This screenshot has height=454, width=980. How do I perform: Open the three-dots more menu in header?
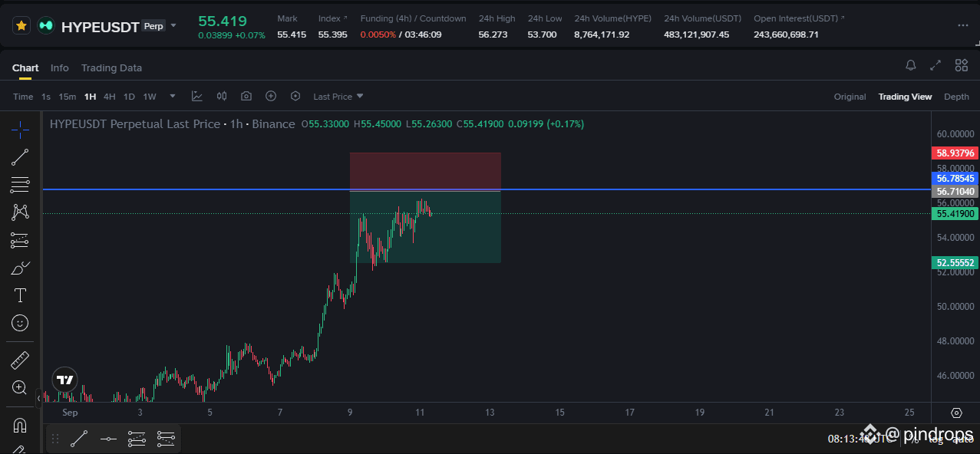[x=963, y=25]
